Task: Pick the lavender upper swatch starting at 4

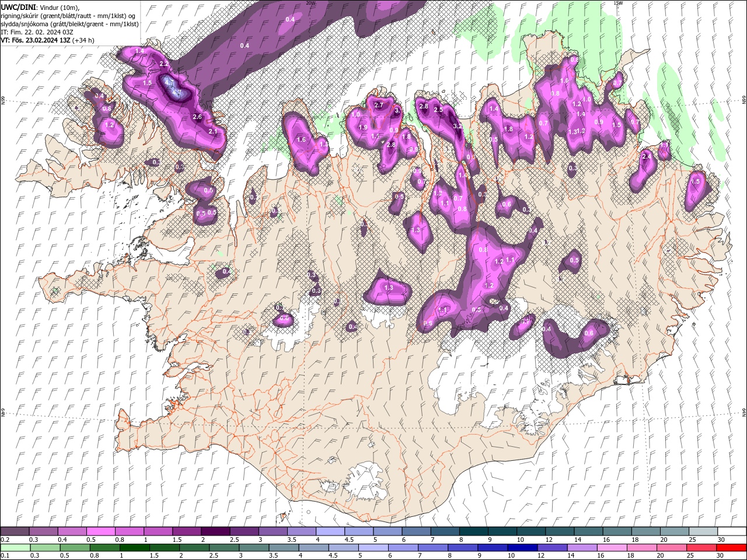Action: 330,531
